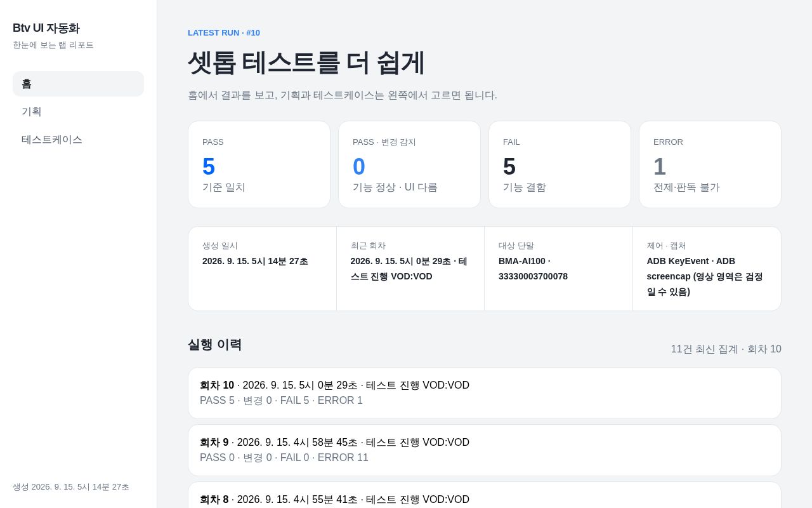Screen dimensions: 812x508
Task: Click the 실행 이력 section heading
Action: [x=214, y=345]
